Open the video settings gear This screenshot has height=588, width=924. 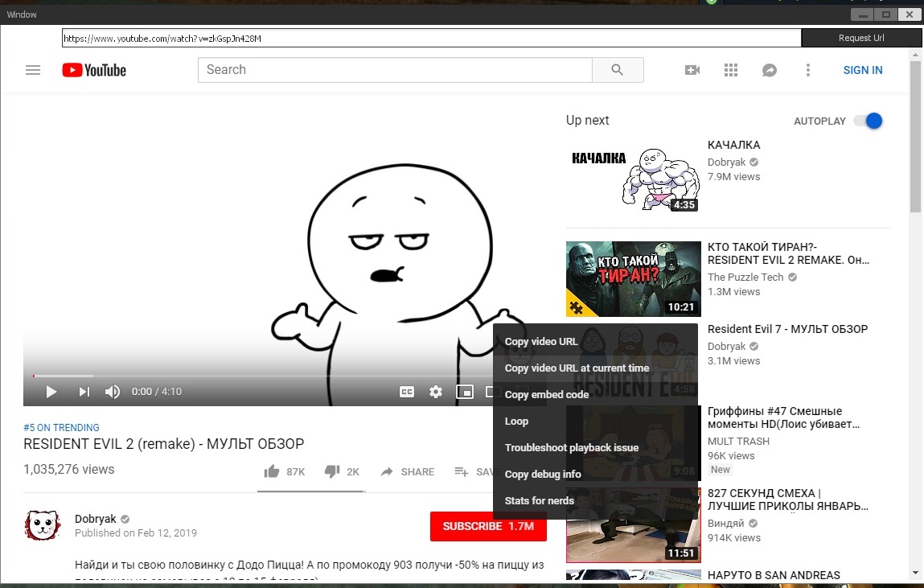(436, 392)
